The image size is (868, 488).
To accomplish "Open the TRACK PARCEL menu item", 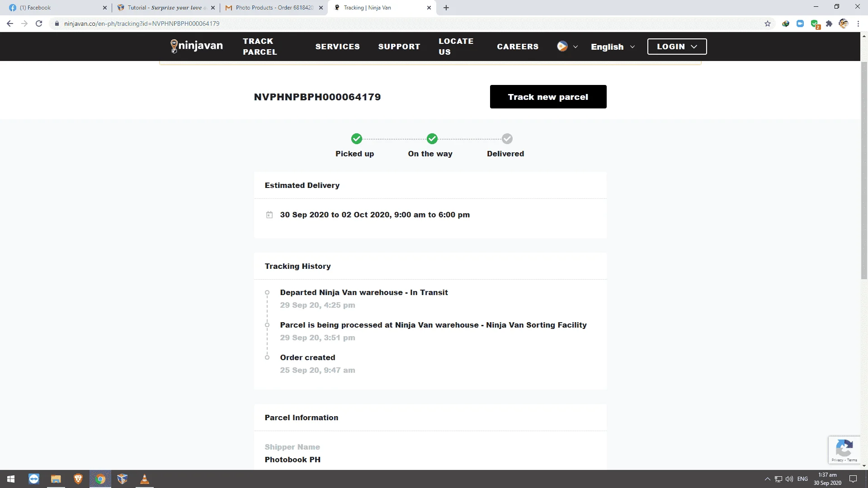I will point(260,47).
